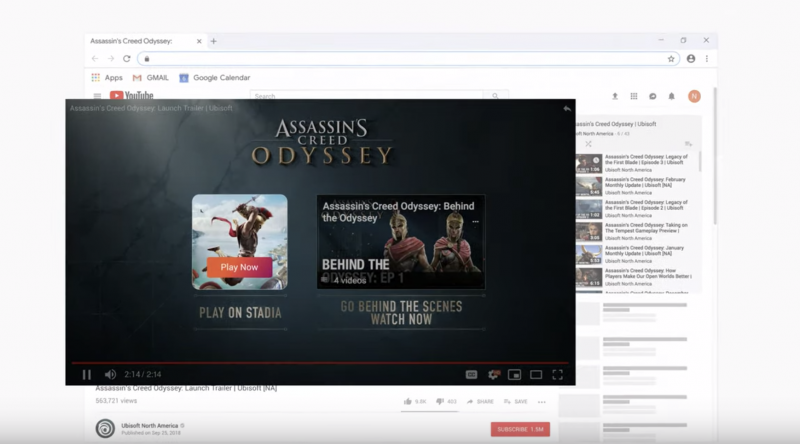Open Chrome profile account icon
Viewport: 800px width, 444px height.
[691, 59]
